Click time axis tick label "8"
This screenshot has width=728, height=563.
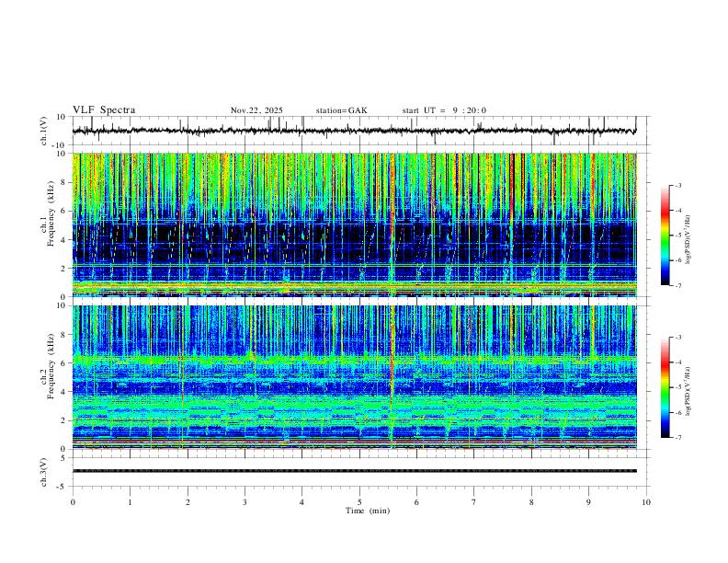[x=531, y=502]
